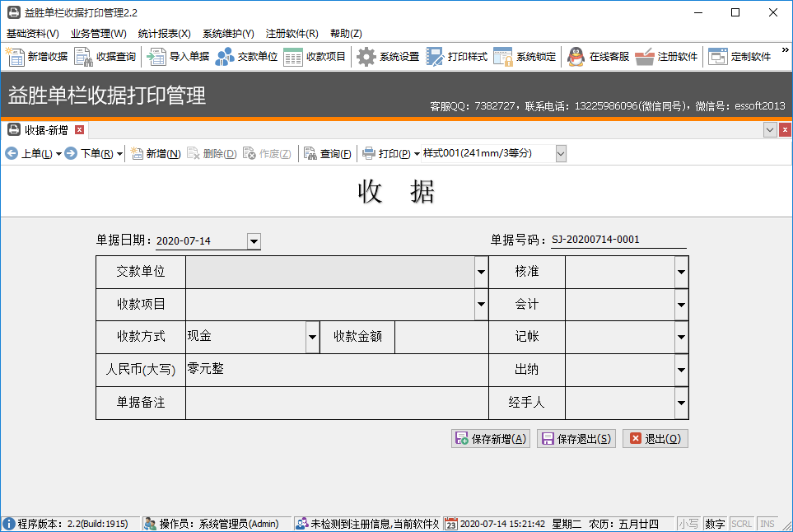Expand the 记帐 dropdown list
The image size is (793, 532).
[x=681, y=337]
